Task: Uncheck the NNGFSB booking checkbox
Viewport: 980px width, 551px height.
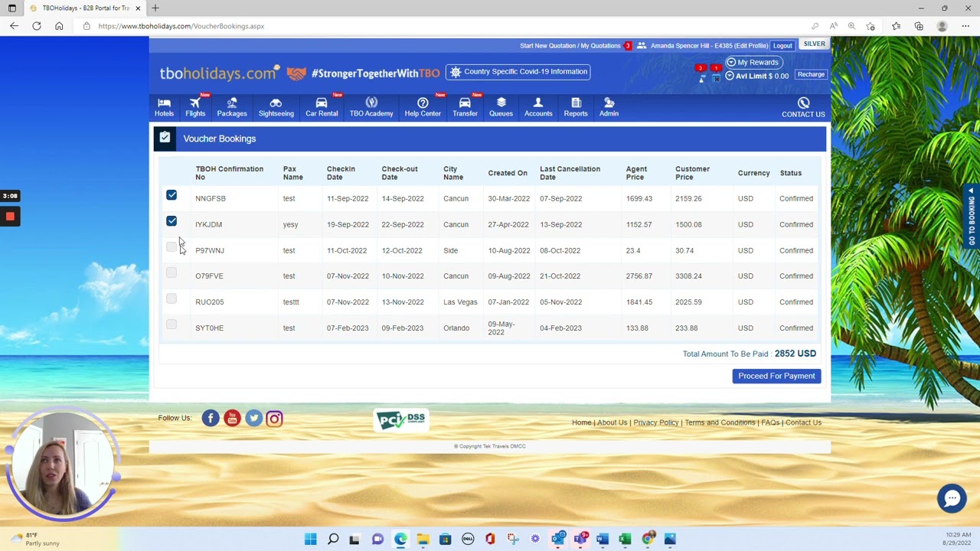Action: click(x=171, y=195)
